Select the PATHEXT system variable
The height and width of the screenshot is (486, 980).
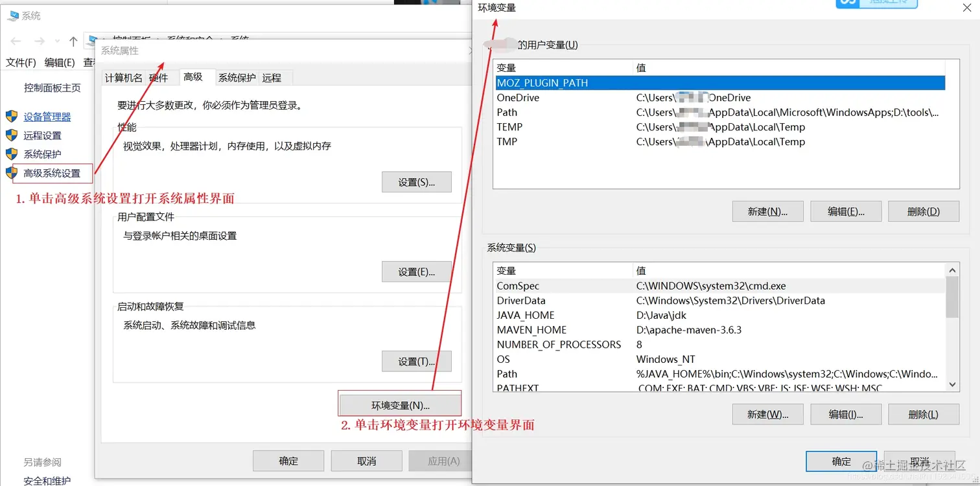click(719, 388)
